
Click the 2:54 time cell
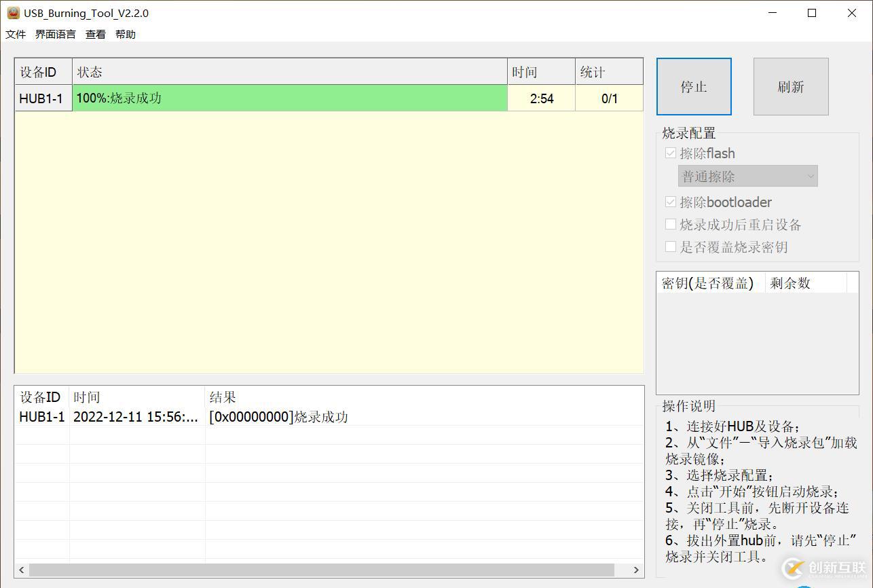tap(541, 98)
